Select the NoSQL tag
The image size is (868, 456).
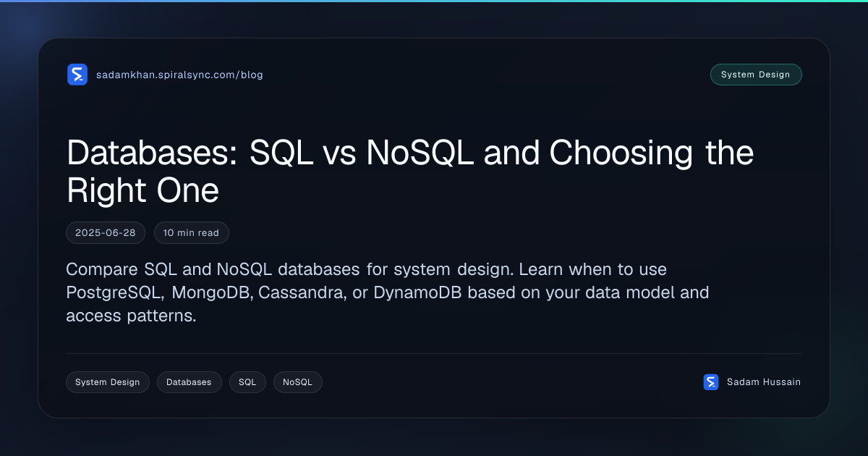point(297,382)
